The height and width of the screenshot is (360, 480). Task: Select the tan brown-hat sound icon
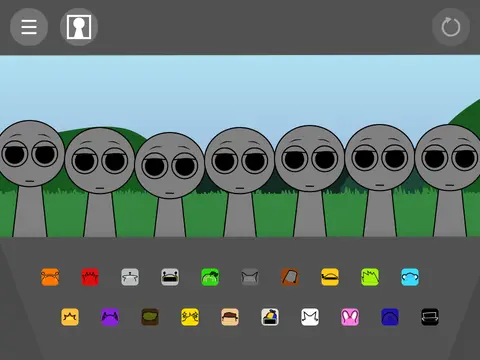[x=230, y=317]
